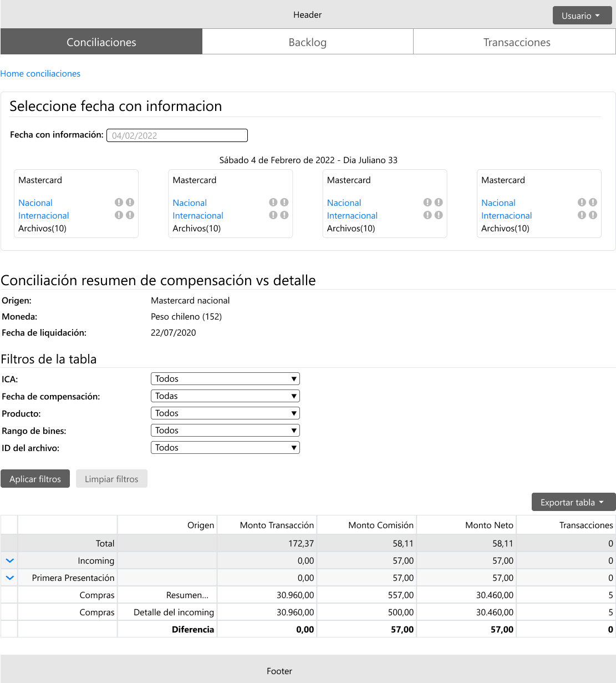Collapse the Primera Presentación row

(x=9, y=578)
